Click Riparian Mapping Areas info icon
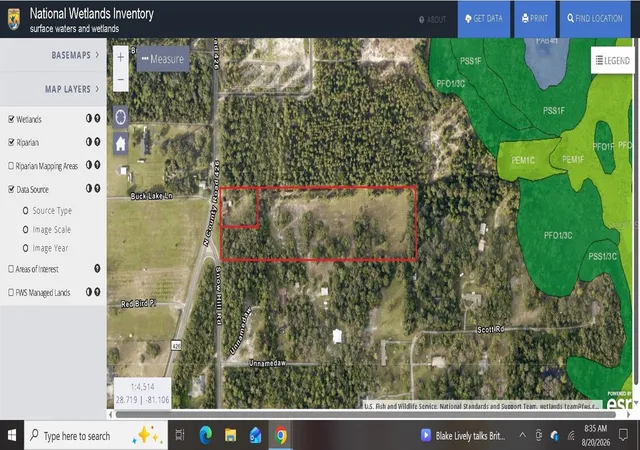Screen dimensions: 640x450 97,165
